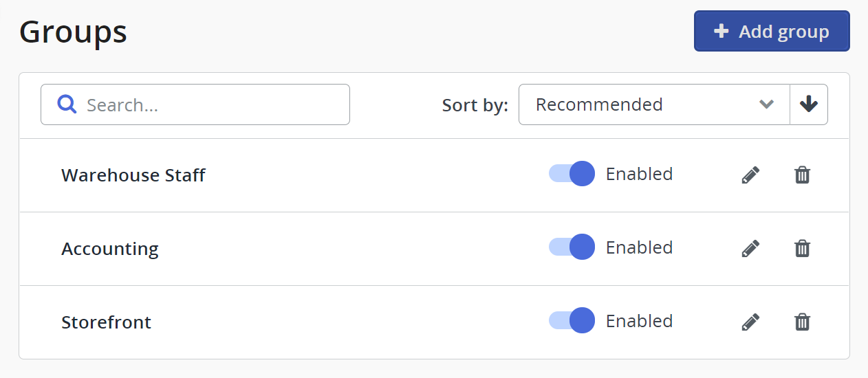This screenshot has width=868, height=378.
Task: Select the Storefront group name
Action: pos(106,322)
